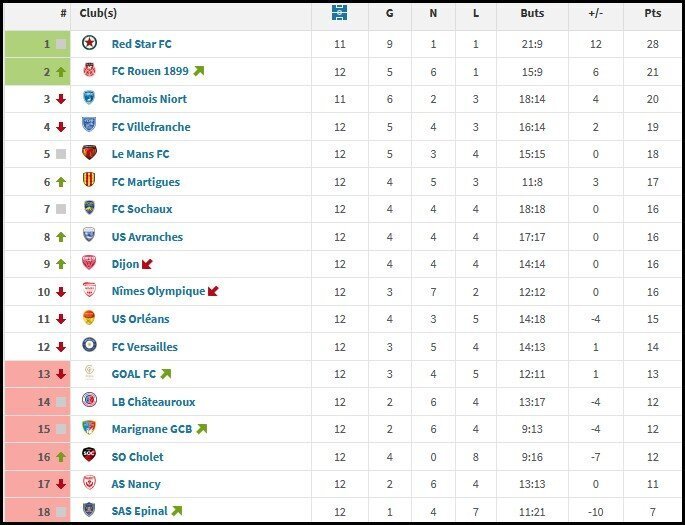Click the SO Cholet club crest

[90, 456]
